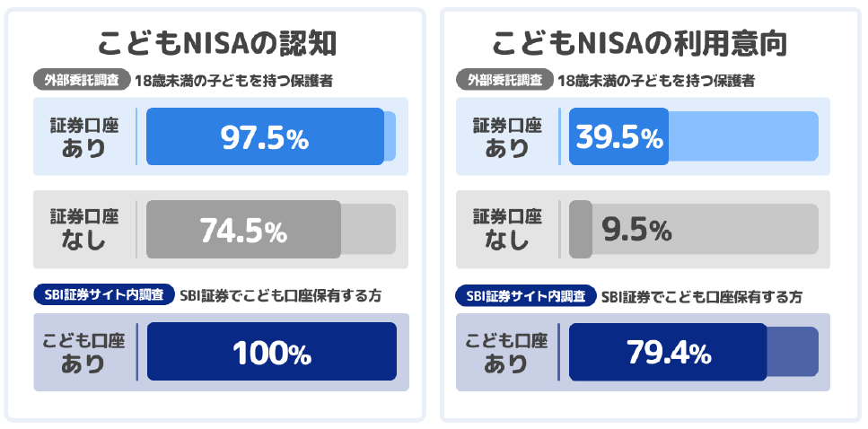Select the 74.5% gray progress bar
The image size is (868, 429).
click(271, 229)
